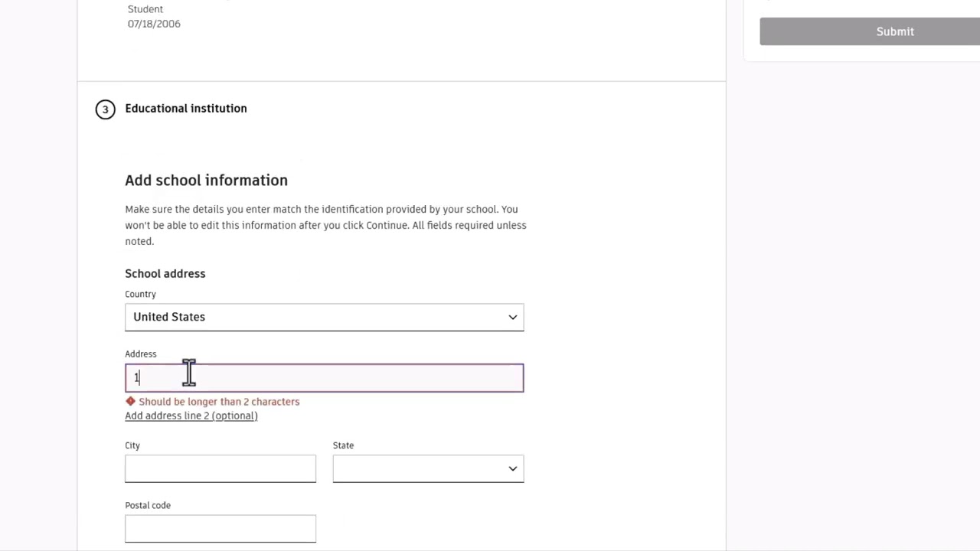Image resolution: width=980 pixels, height=551 pixels.
Task: Click the 07/18/2006 birth date text
Action: 154,24
